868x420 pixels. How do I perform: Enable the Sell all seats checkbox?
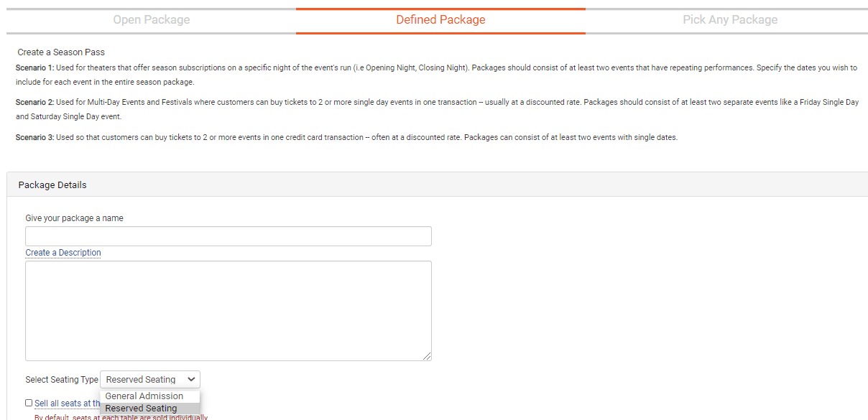click(29, 403)
